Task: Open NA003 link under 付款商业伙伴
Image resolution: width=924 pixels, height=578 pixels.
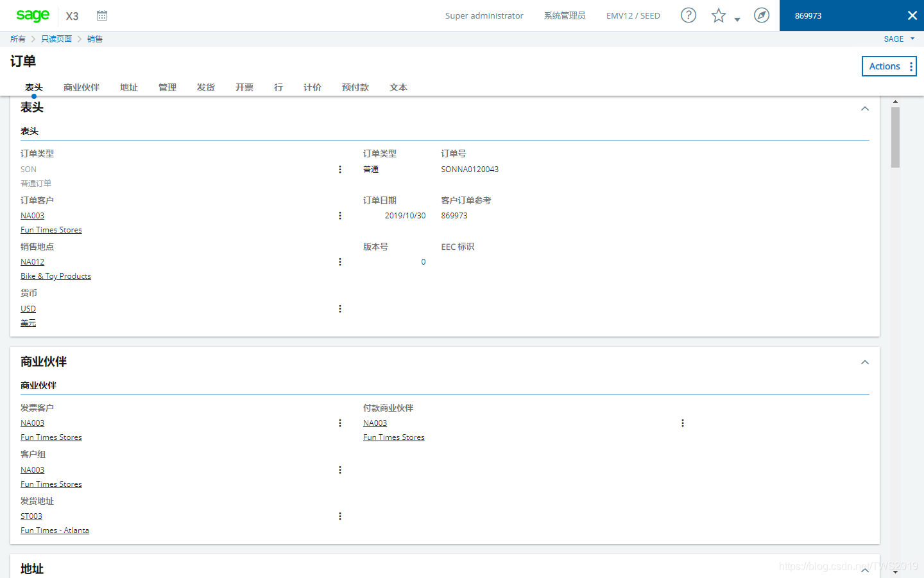Action: [375, 423]
